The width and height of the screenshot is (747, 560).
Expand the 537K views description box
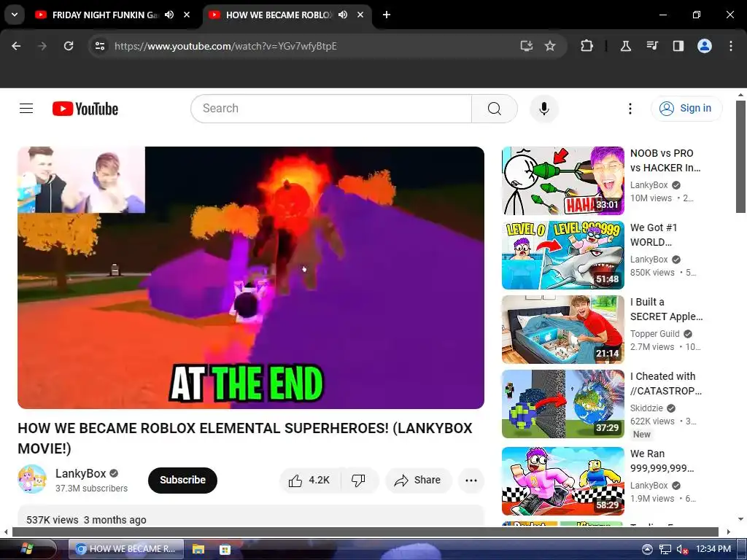[251, 516]
